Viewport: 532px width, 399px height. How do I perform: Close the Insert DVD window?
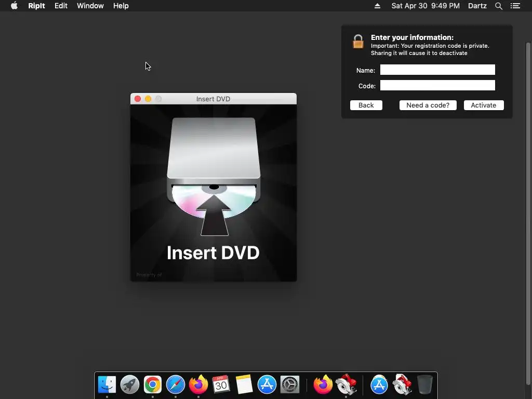(137, 99)
